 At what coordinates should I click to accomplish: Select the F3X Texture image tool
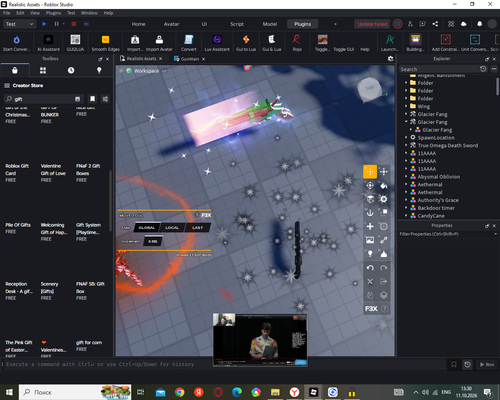[370, 240]
